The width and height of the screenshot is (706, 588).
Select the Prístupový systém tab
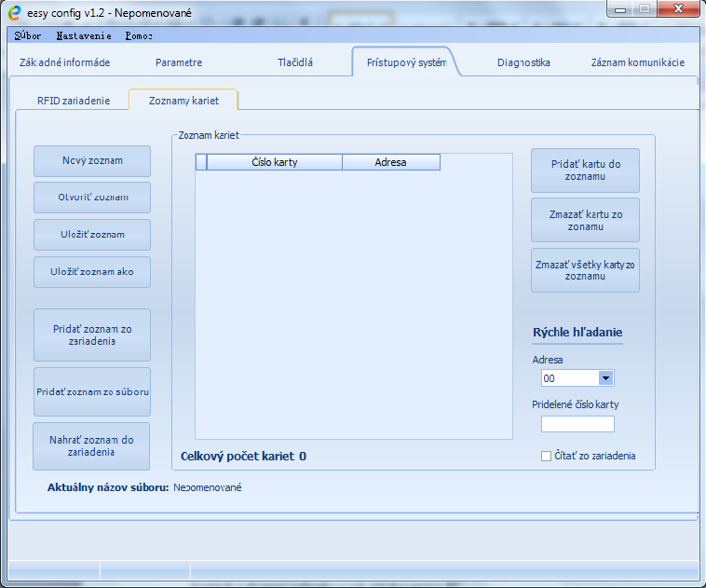point(406,62)
